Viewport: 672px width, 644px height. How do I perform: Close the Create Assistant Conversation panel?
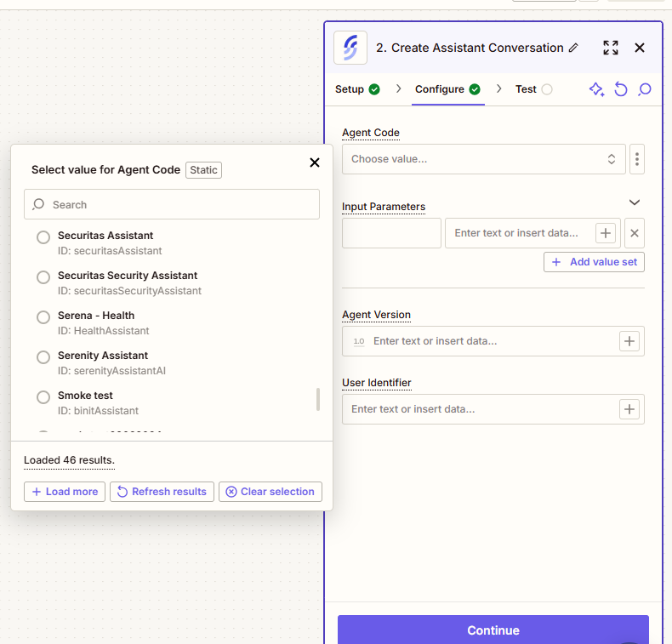coord(640,48)
